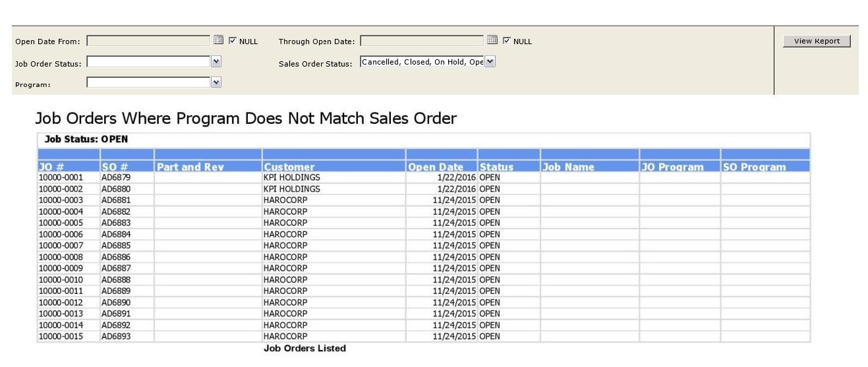Open the Through Open Date calendar picker
The image size is (868, 367).
click(x=492, y=41)
